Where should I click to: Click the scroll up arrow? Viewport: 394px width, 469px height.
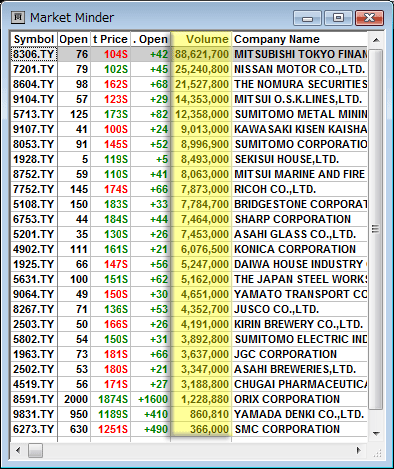click(376, 40)
